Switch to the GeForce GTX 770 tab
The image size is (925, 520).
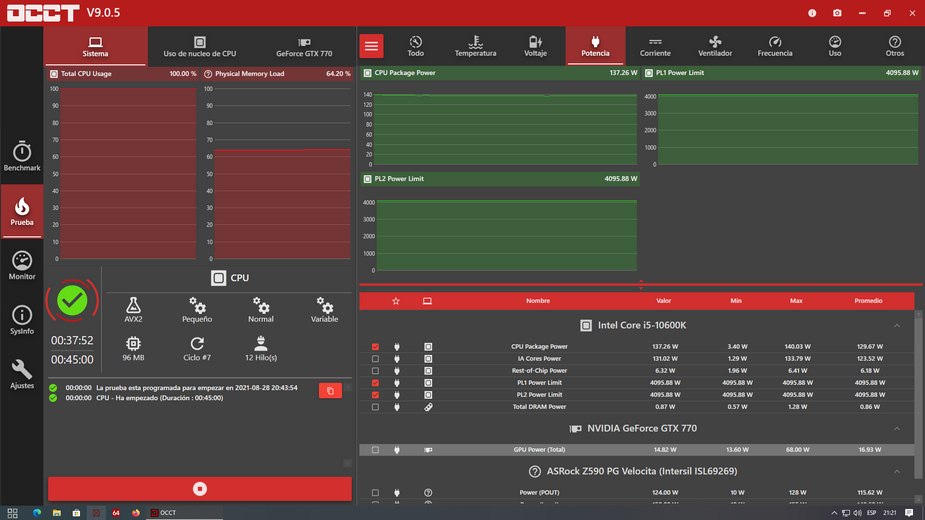tap(304, 46)
